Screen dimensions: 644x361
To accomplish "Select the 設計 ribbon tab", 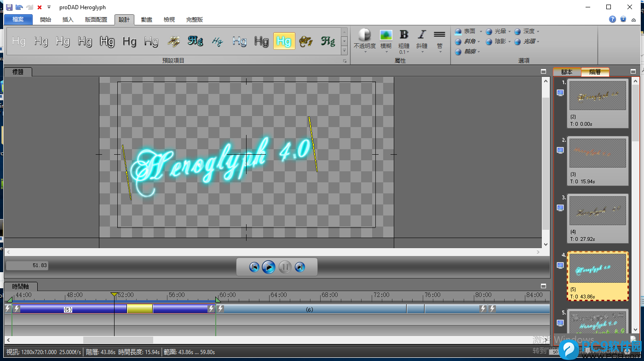I will (124, 20).
